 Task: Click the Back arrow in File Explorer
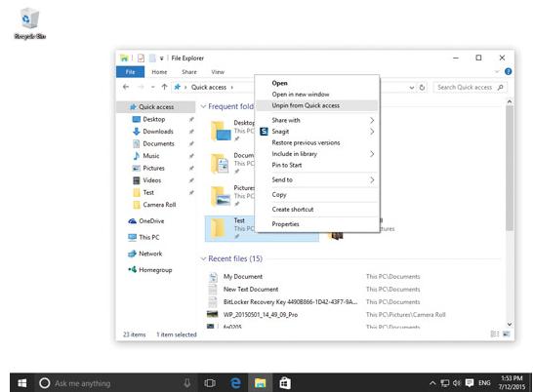pos(126,87)
